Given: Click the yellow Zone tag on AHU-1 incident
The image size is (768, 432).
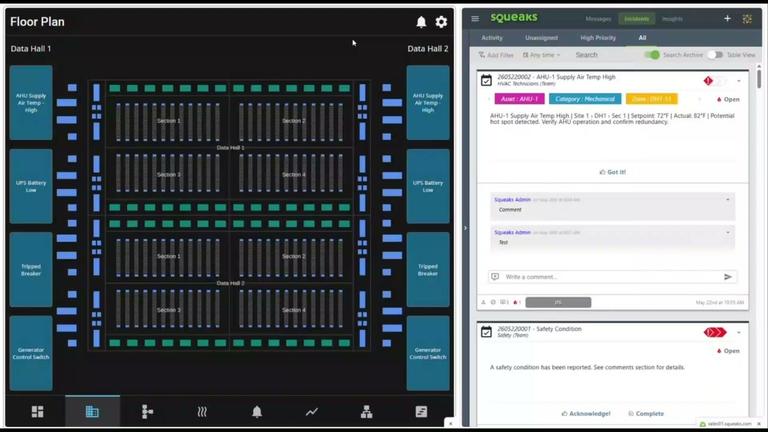Looking at the screenshot, I should [651, 99].
